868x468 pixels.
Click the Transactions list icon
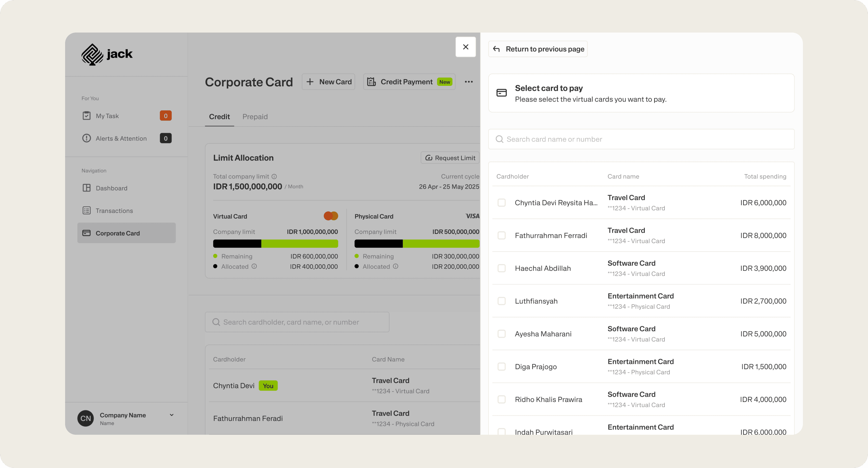click(87, 210)
